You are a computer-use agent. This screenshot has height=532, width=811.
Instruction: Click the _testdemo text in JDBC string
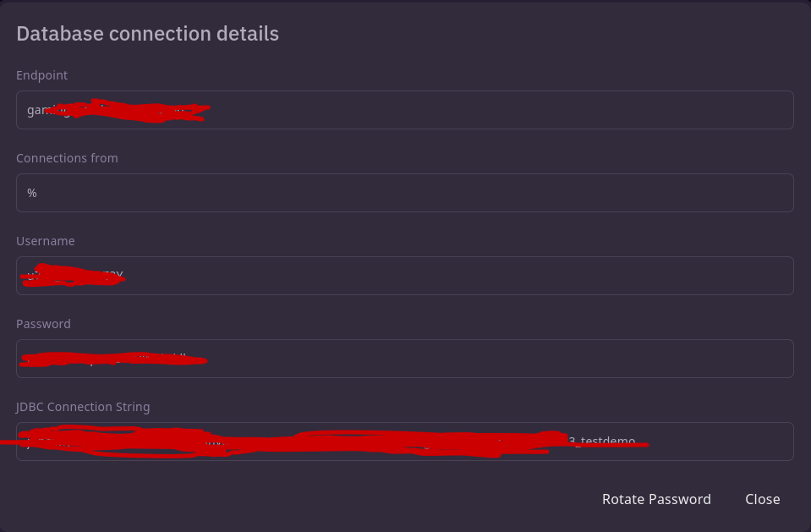(617, 442)
